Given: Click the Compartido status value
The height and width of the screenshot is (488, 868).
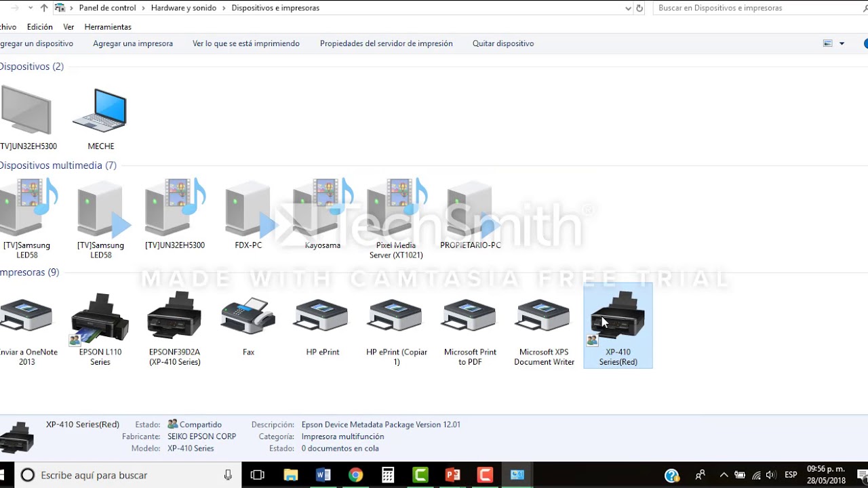Looking at the screenshot, I should pos(200,424).
